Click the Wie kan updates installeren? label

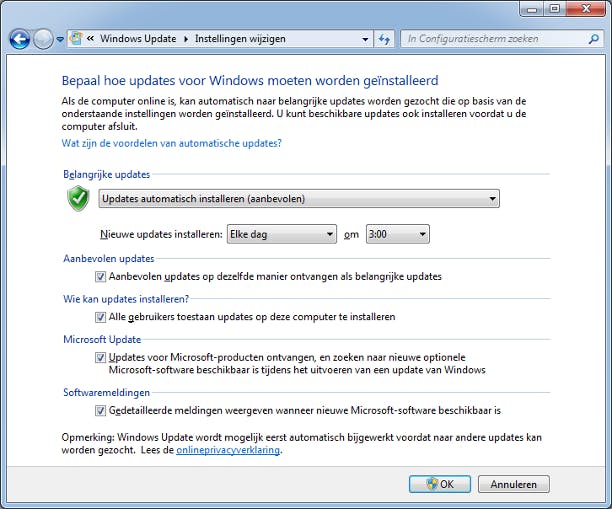click(126, 299)
